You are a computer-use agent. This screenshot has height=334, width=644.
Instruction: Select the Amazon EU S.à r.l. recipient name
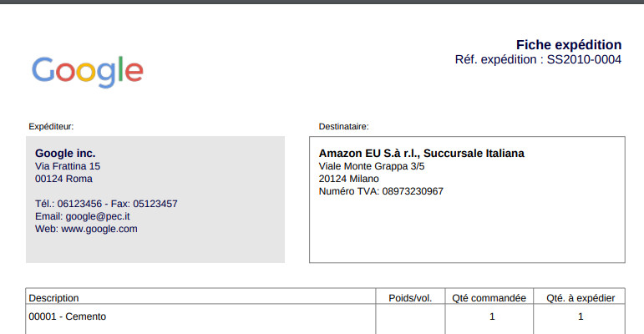(x=422, y=154)
